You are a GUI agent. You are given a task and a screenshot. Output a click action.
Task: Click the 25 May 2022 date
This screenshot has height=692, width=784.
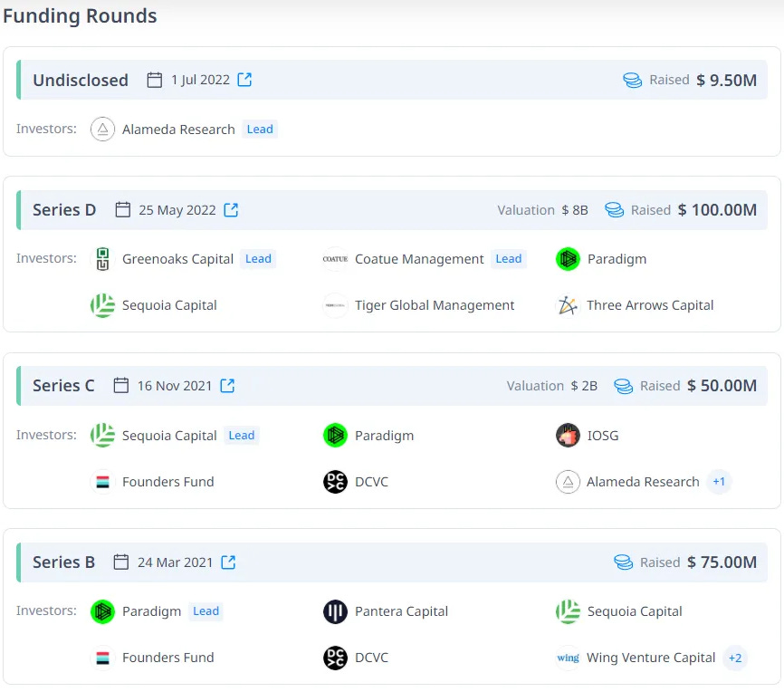[177, 210]
